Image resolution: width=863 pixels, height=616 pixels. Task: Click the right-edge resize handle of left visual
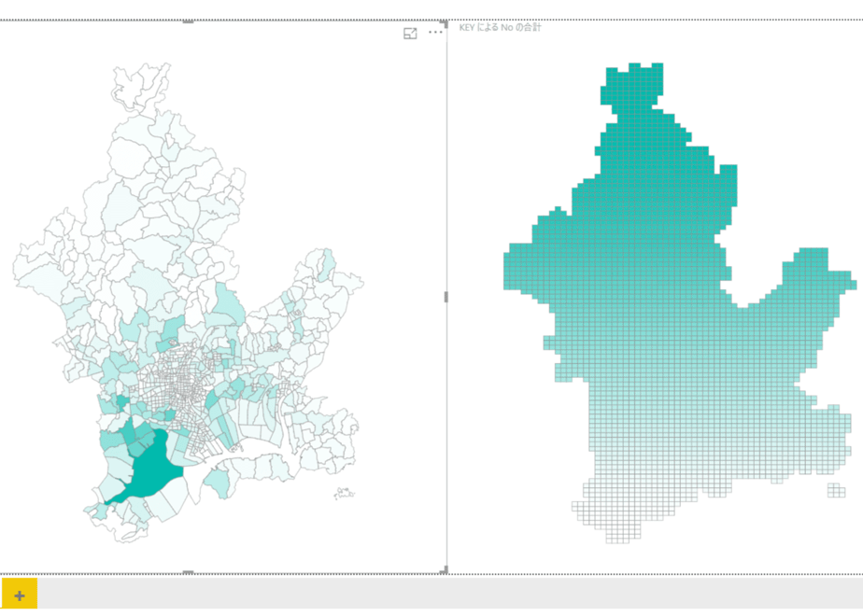click(x=446, y=297)
